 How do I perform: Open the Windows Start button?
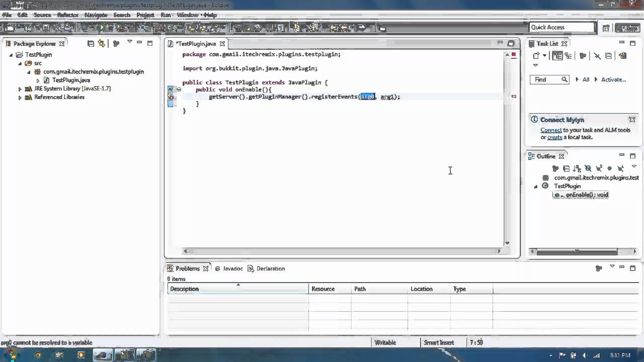tap(11, 354)
